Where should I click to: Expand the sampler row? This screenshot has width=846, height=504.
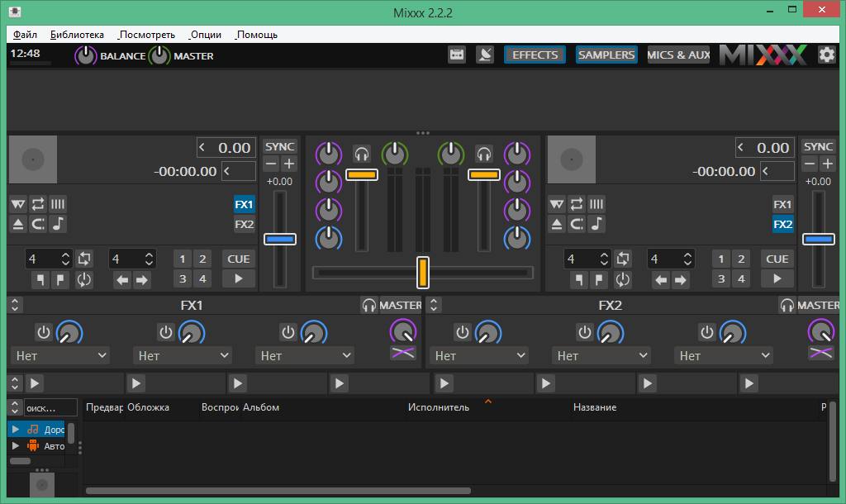tap(15, 383)
